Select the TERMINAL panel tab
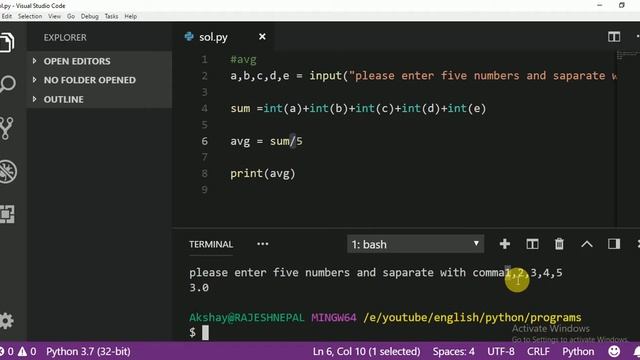Image resolution: width=640 pixels, height=360 pixels. point(211,244)
